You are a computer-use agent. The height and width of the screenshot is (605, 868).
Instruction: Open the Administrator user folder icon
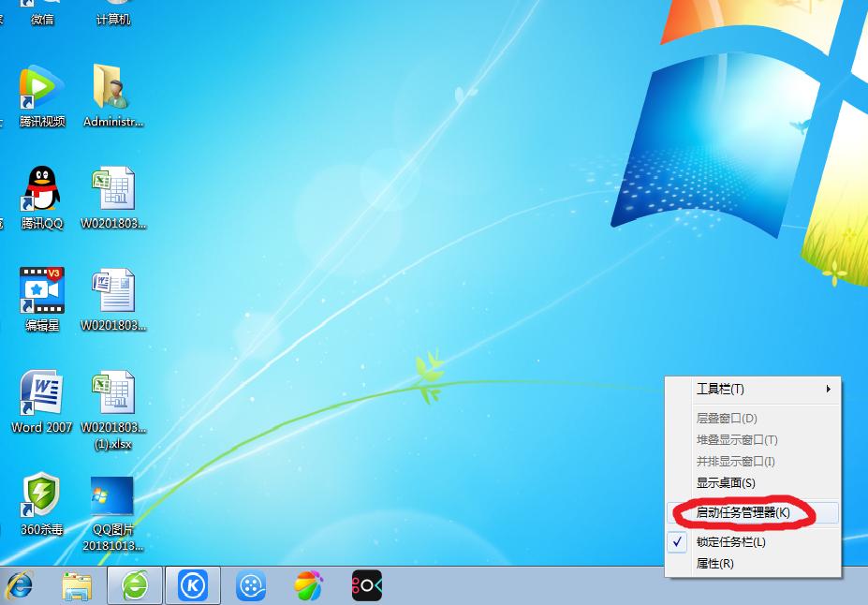pyautogui.click(x=112, y=89)
